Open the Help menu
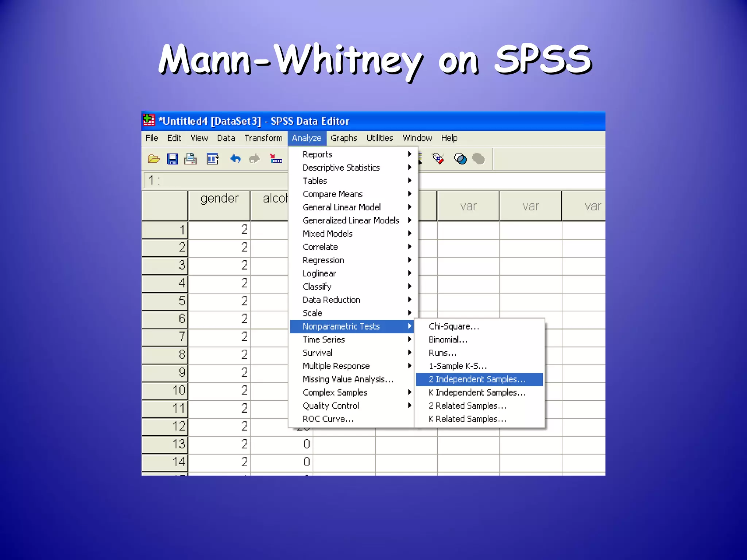The height and width of the screenshot is (560, 747). (x=449, y=138)
